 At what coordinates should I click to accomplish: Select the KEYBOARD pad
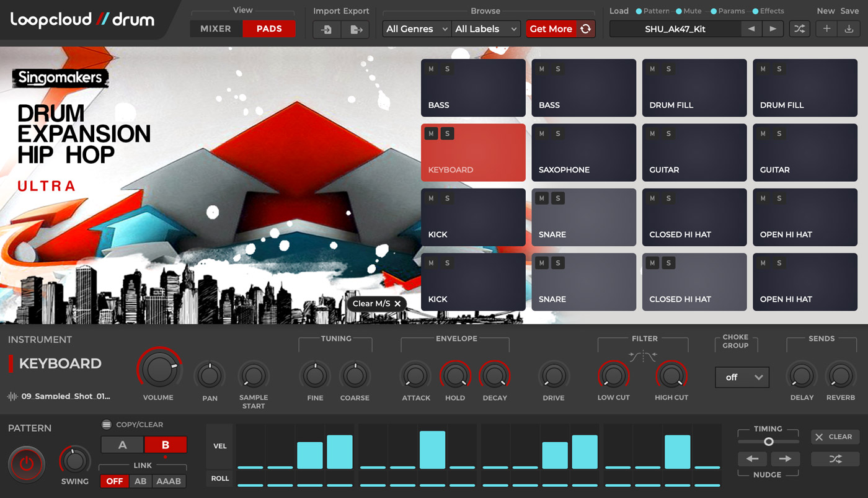473,153
